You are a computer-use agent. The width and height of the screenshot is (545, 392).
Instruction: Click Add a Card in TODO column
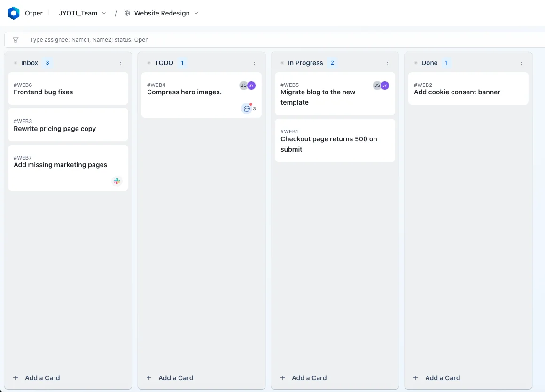click(176, 378)
